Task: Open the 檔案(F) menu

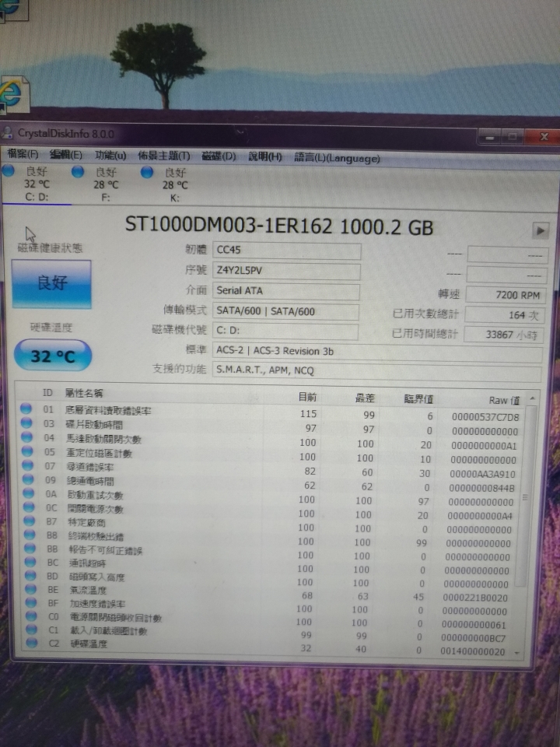Action: [x=23, y=154]
